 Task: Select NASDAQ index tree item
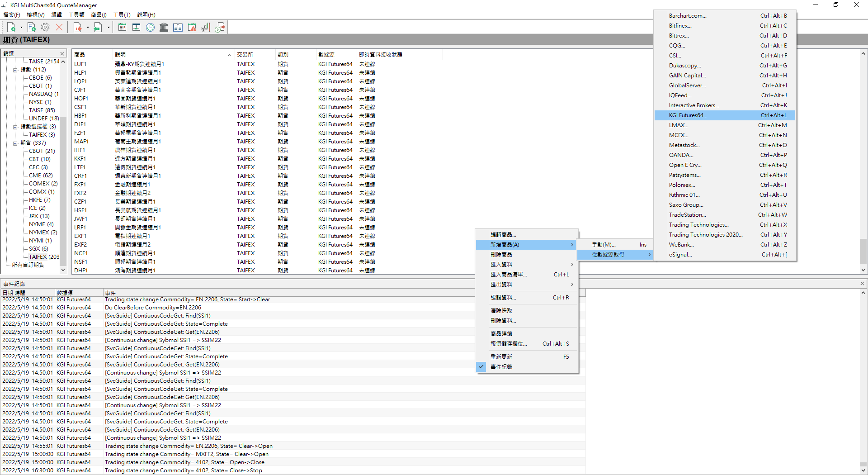click(x=44, y=94)
